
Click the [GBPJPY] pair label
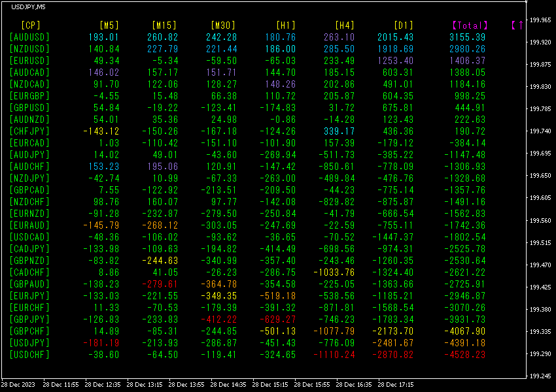click(29, 319)
